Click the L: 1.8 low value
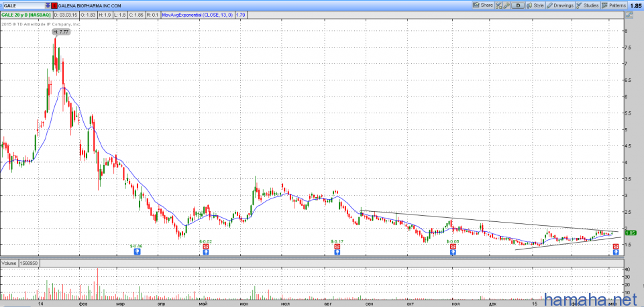This screenshot has height=307, width=644. (x=120, y=15)
